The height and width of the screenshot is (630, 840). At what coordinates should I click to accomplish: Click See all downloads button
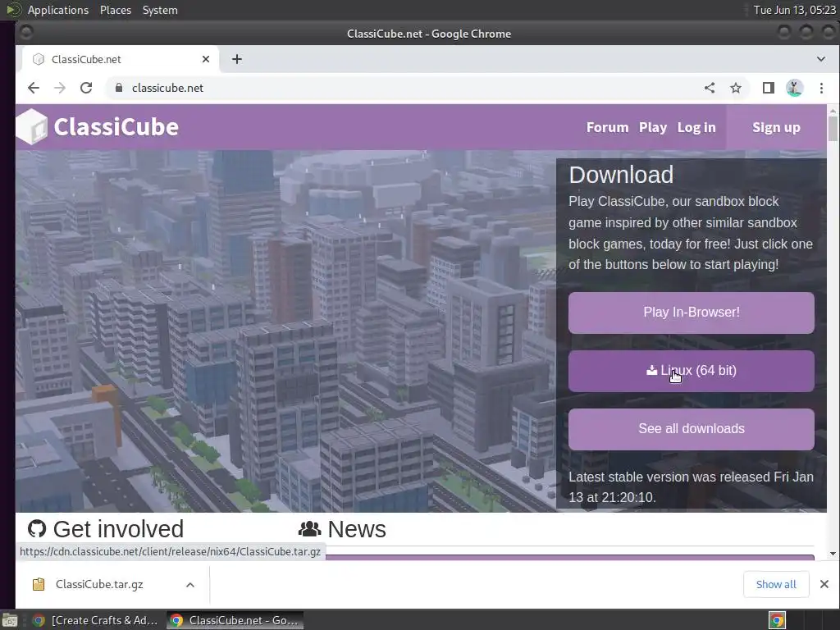[x=691, y=429]
